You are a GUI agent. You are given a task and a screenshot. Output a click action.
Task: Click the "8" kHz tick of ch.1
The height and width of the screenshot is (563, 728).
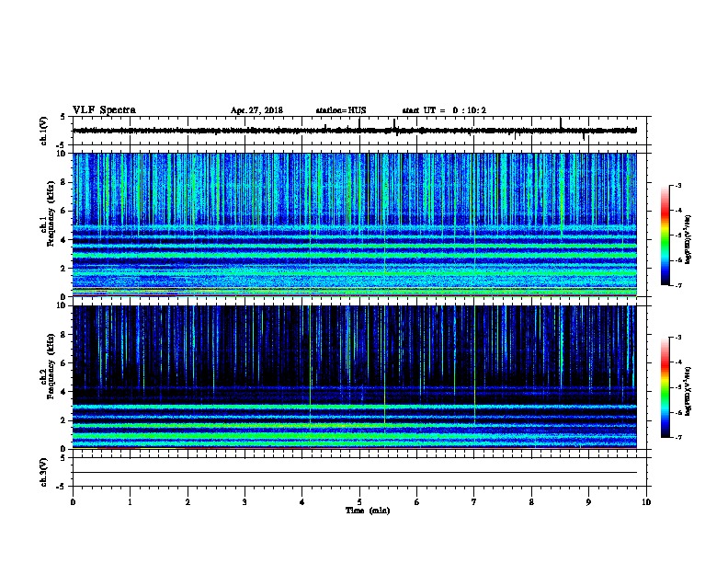click(63, 182)
